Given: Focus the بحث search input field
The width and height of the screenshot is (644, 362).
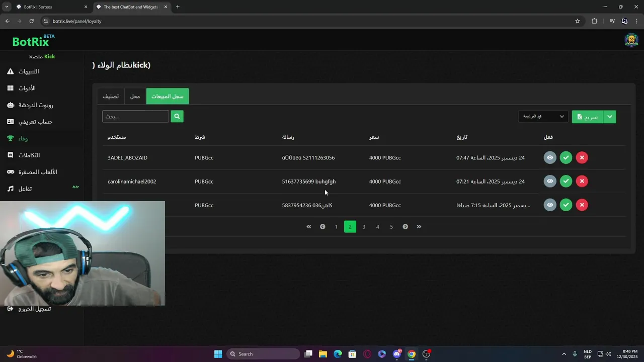Looking at the screenshot, I should [135, 116].
